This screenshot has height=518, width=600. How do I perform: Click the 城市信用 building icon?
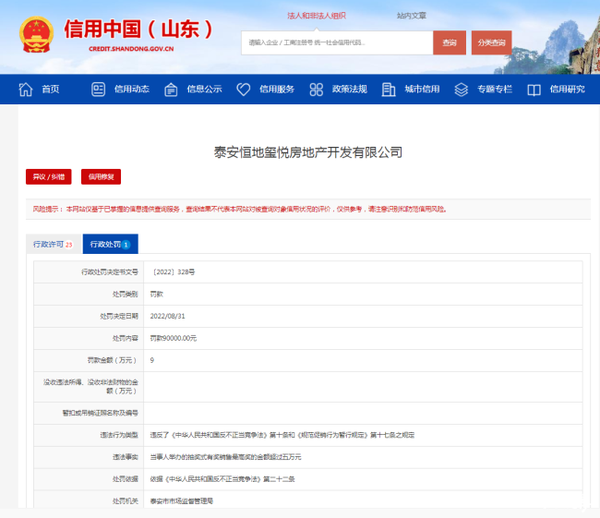(388, 90)
